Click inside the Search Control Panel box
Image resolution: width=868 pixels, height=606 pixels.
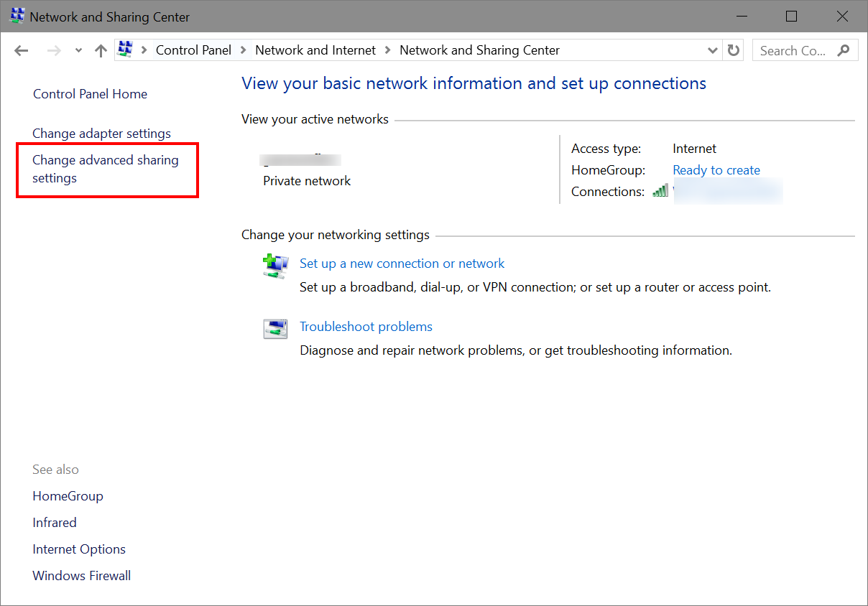tap(794, 50)
